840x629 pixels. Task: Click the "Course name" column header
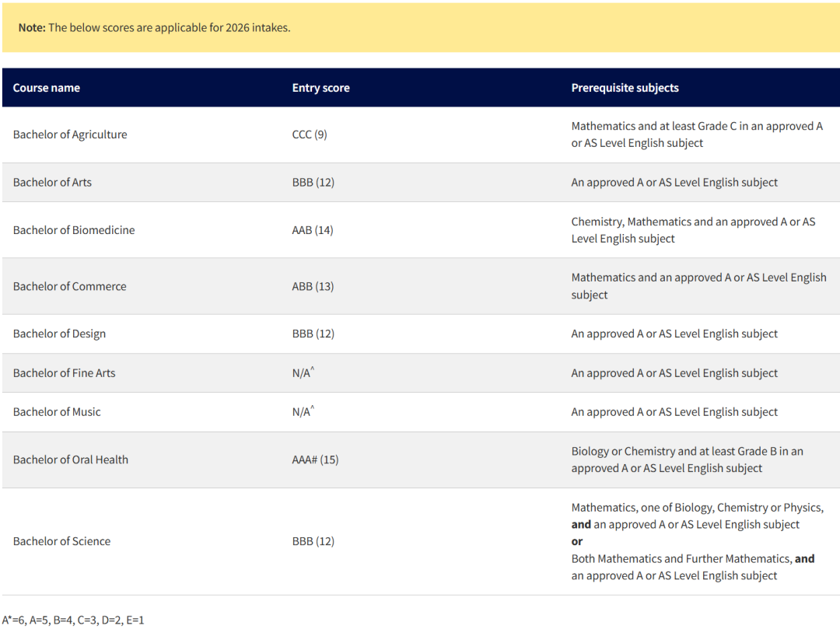point(47,88)
